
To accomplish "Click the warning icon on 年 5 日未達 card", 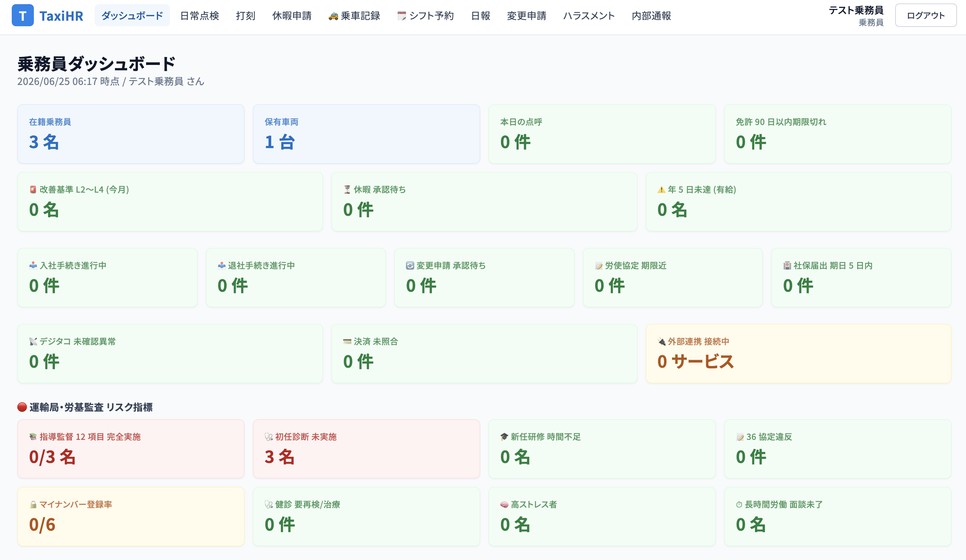I will [x=661, y=189].
